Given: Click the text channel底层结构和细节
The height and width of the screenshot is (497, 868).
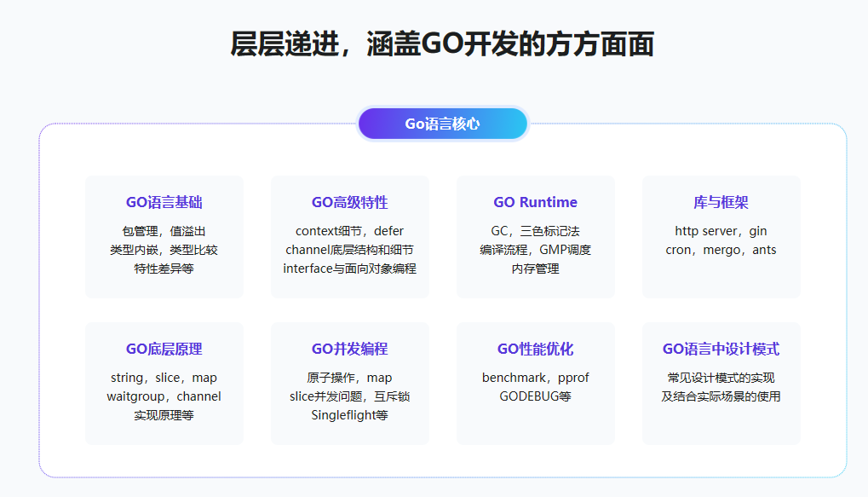Looking at the screenshot, I should 350,250.
